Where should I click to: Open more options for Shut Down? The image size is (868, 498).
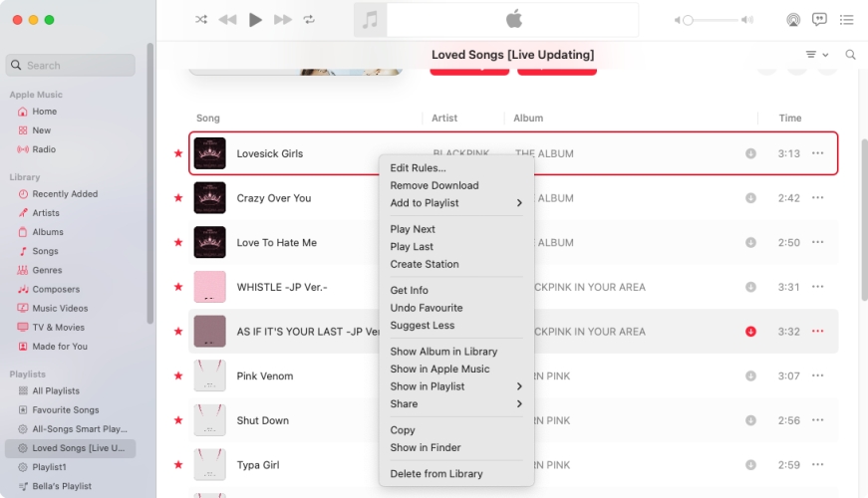coord(817,420)
